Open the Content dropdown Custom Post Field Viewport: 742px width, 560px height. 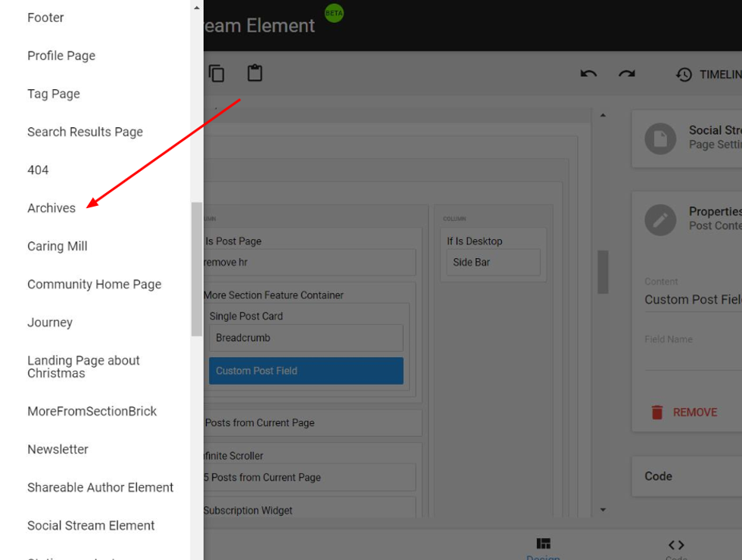click(x=692, y=300)
